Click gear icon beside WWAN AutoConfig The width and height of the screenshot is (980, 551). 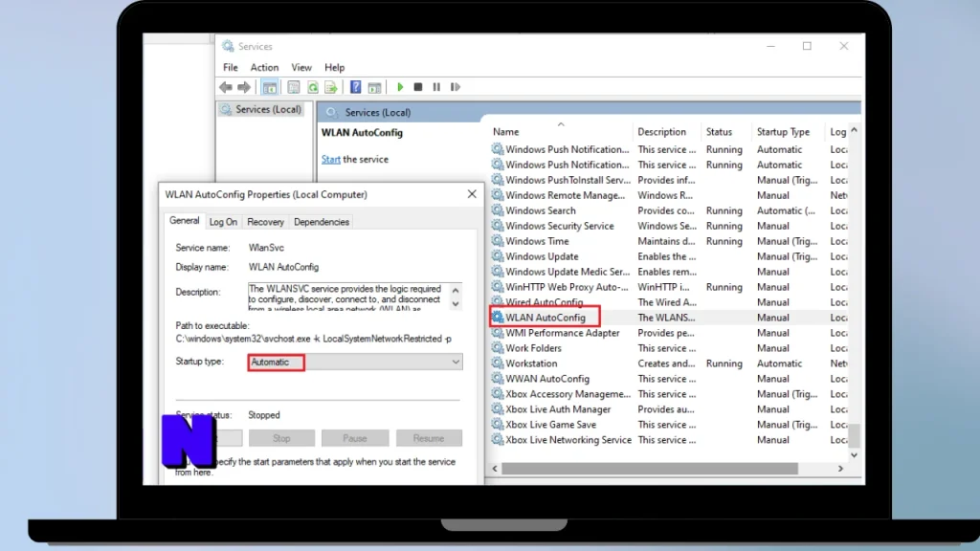(x=498, y=379)
